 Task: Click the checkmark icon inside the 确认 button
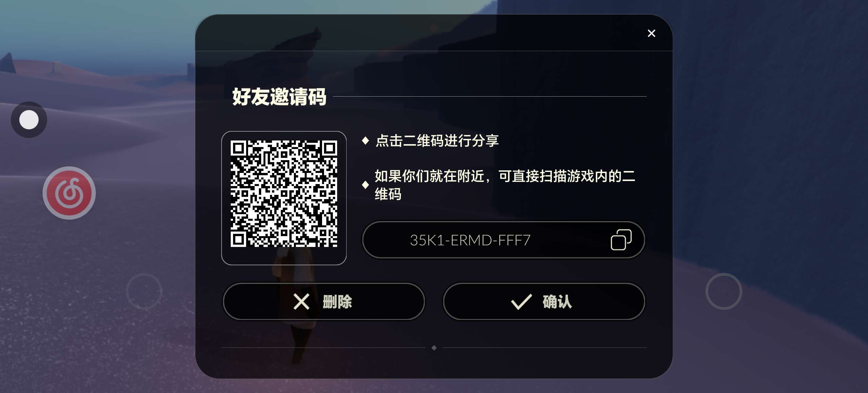(521, 301)
